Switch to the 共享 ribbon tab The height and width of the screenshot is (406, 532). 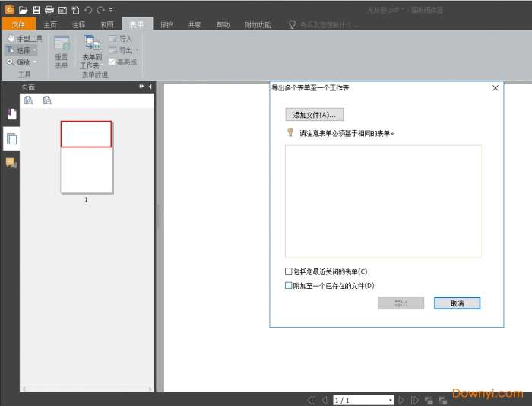(195, 24)
